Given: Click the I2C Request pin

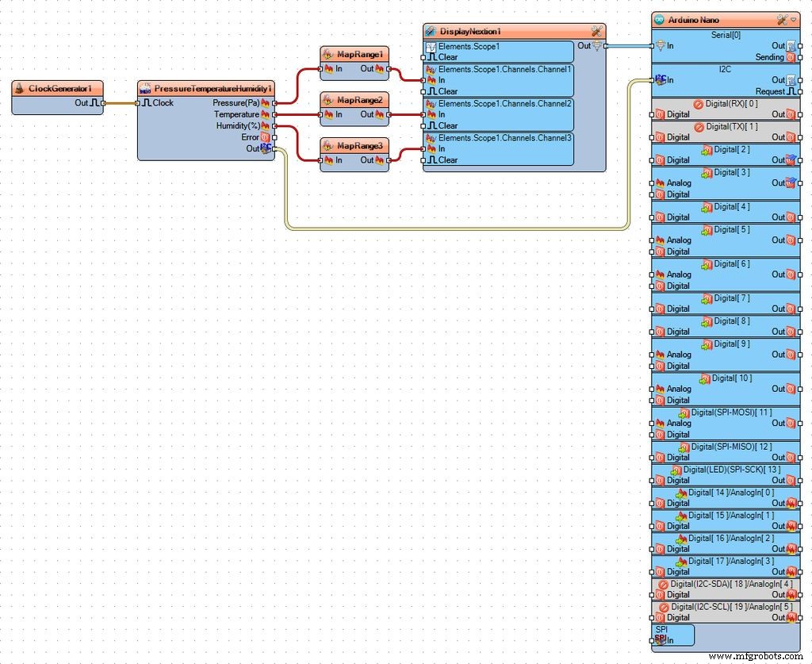Looking at the screenshot, I should pyautogui.click(x=799, y=92).
